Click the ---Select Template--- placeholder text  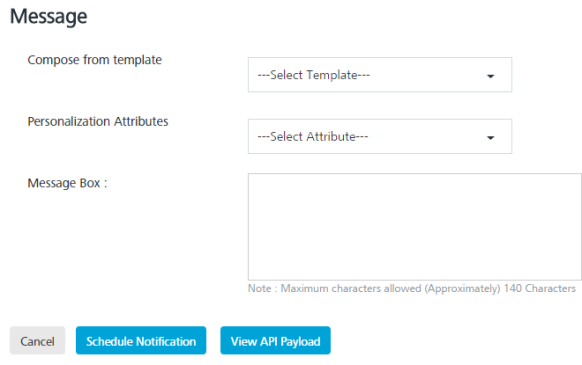[314, 75]
